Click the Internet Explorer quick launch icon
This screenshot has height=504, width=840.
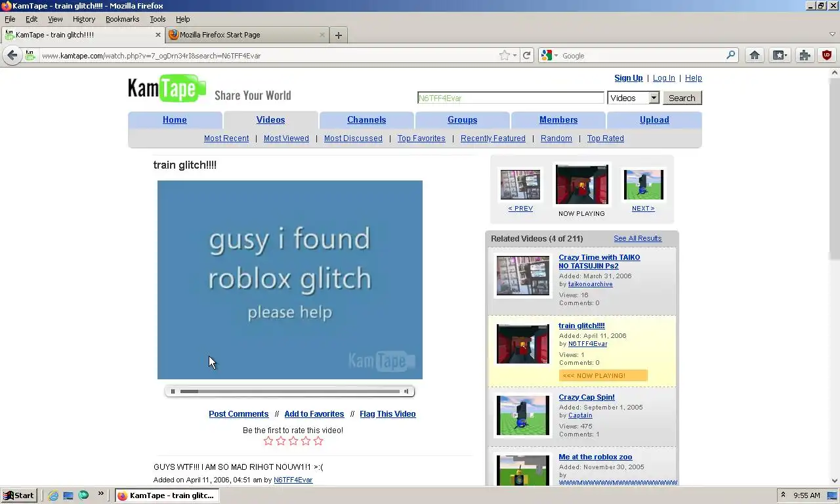point(53,495)
